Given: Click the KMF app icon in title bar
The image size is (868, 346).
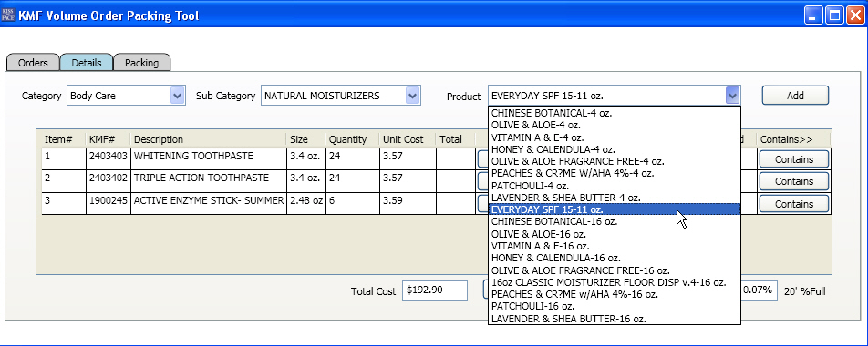Looking at the screenshot, I should [8, 15].
